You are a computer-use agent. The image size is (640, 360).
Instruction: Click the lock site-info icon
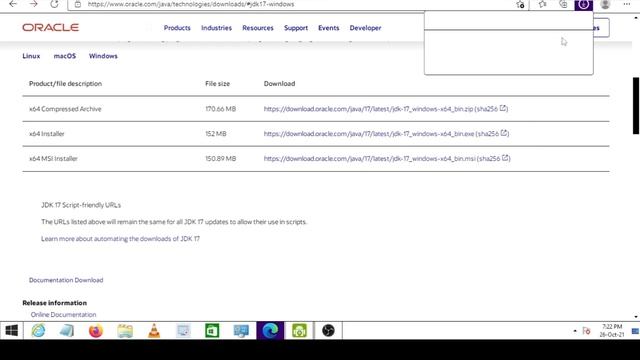tap(78, 4)
